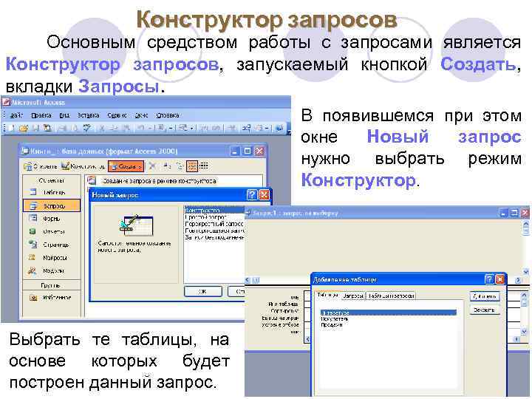
Task: Select Записи без подчиненных entry in the list
Action: click(x=214, y=237)
